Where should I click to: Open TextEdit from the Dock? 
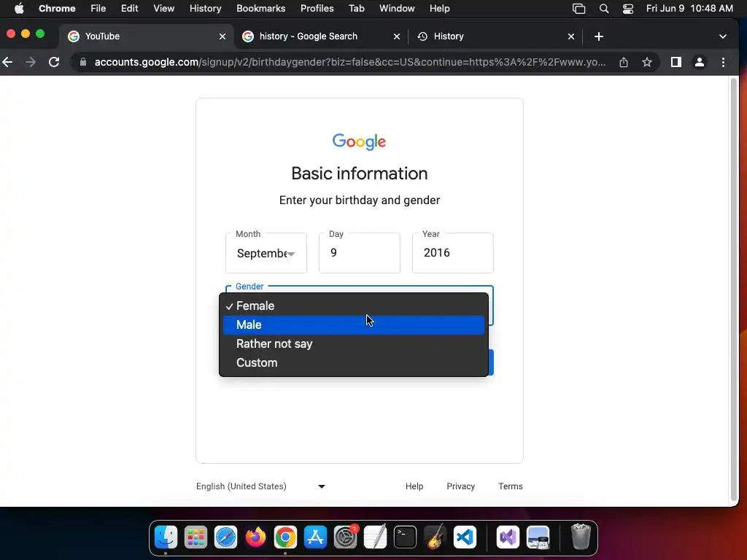(x=375, y=537)
